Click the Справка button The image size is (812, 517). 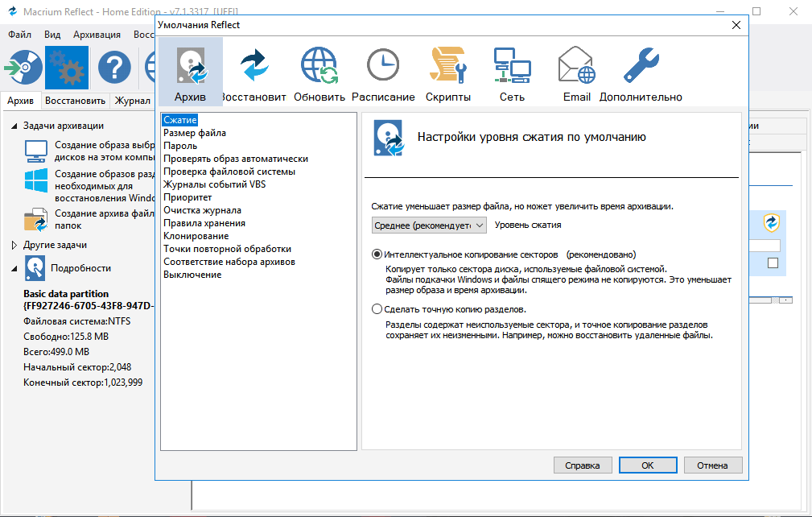(x=583, y=465)
